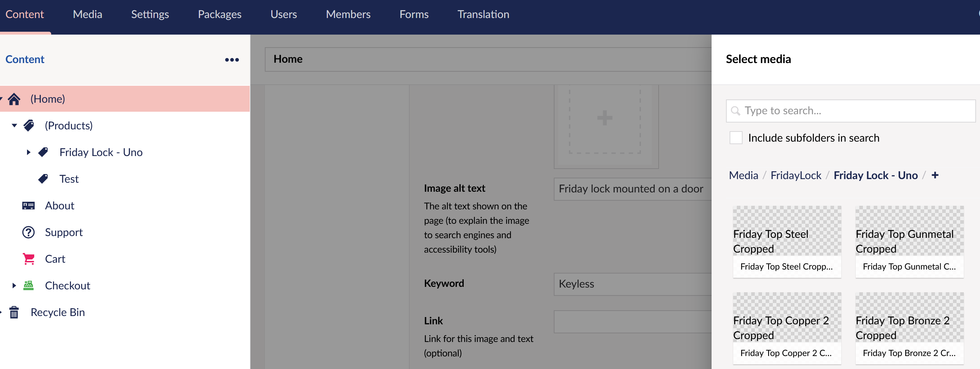Click the Friday Lock - Uno tag icon
Screen dimensions: 980x369
(x=43, y=152)
